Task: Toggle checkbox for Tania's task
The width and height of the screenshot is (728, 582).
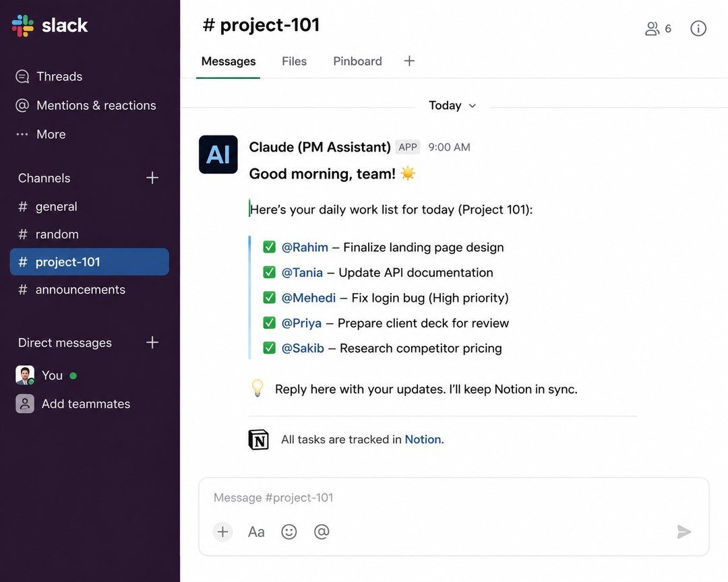Action: [269, 272]
